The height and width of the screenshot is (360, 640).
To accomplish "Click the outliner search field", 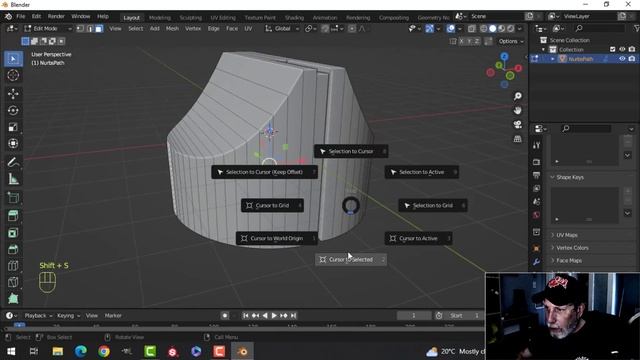I will [599, 28].
